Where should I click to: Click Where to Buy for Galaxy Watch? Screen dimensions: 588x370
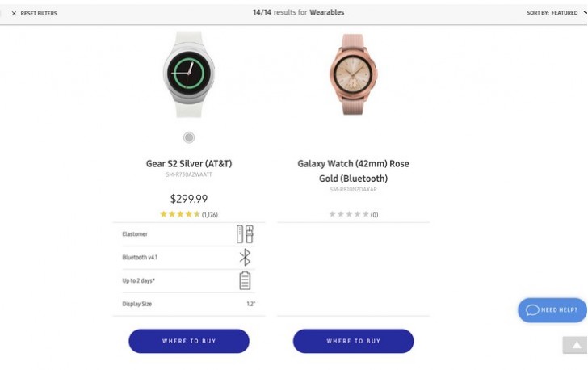353,341
